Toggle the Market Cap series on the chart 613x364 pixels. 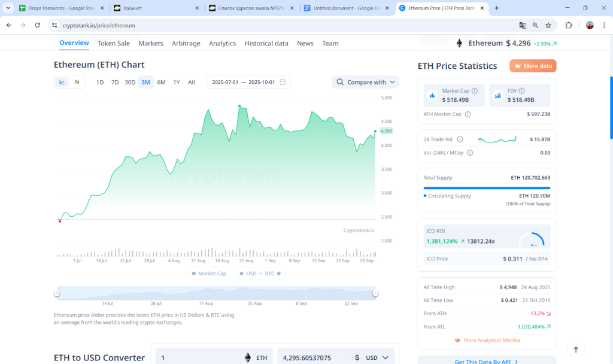pyautogui.click(x=209, y=273)
